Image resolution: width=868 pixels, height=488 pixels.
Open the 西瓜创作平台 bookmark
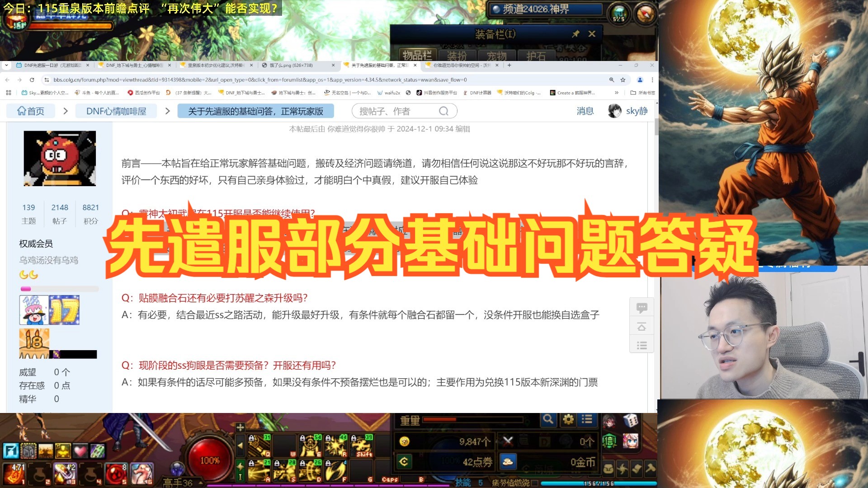click(144, 93)
